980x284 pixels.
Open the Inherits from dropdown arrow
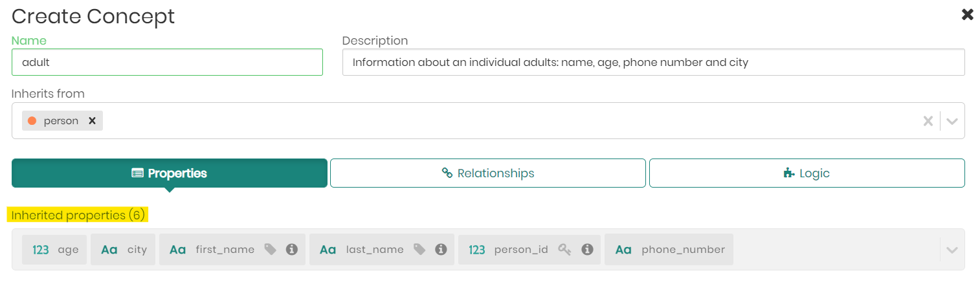tap(952, 121)
